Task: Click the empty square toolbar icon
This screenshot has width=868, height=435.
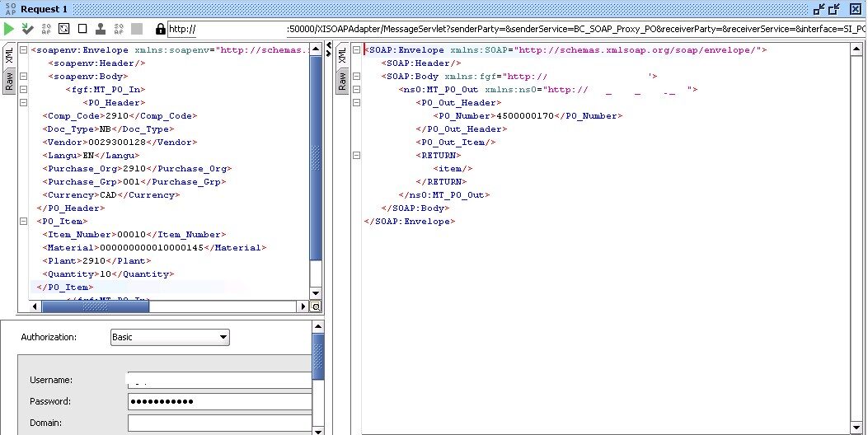Action: pyautogui.click(x=82, y=29)
